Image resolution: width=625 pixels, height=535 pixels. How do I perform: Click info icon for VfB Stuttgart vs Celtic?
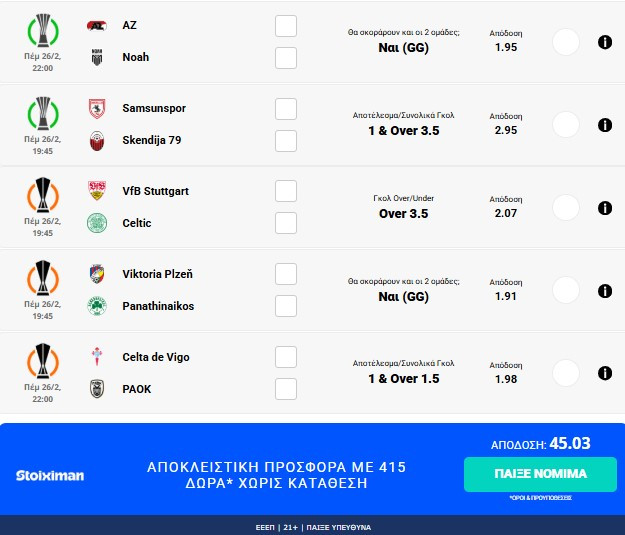pyautogui.click(x=604, y=208)
